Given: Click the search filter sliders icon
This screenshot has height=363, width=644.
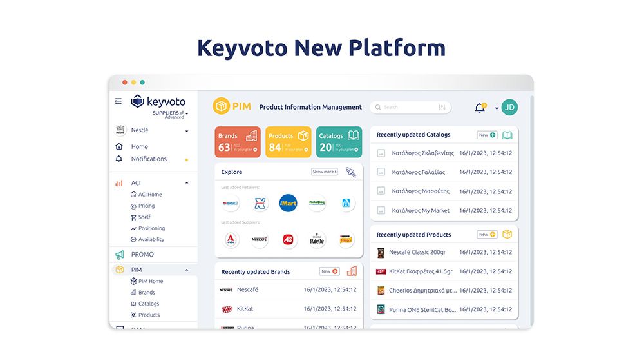Looking at the screenshot, I should tap(442, 108).
